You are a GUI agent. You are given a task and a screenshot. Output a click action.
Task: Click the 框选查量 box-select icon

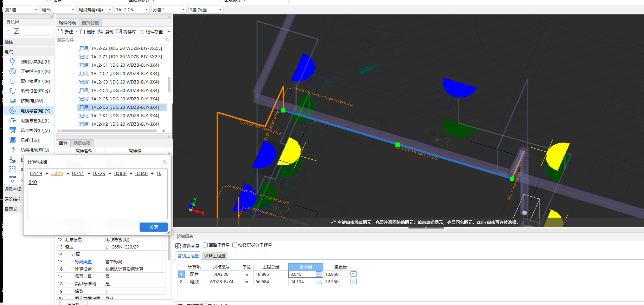(178, 246)
